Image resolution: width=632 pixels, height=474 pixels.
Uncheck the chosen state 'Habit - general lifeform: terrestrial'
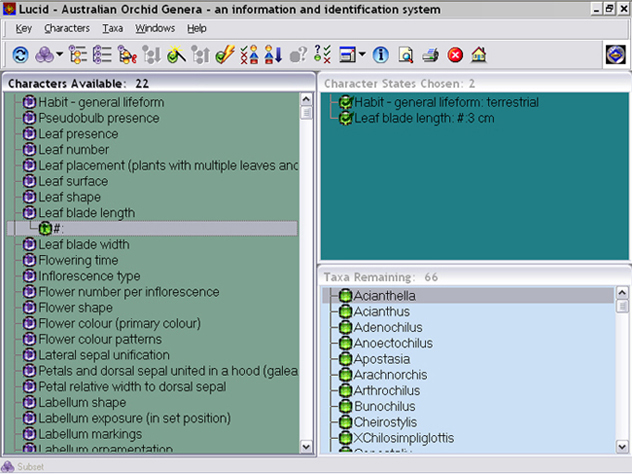(x=346, y=102)
